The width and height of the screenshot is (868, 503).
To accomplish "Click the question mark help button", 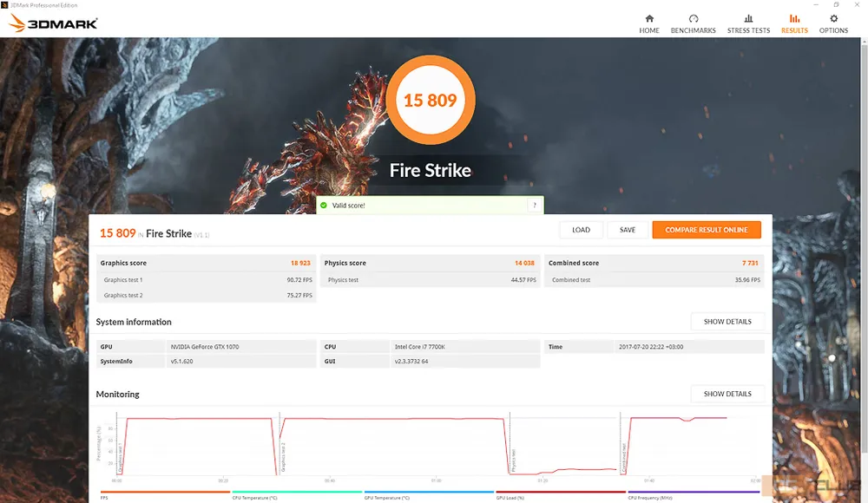I will pyautogui.click(x=535, y=206).
